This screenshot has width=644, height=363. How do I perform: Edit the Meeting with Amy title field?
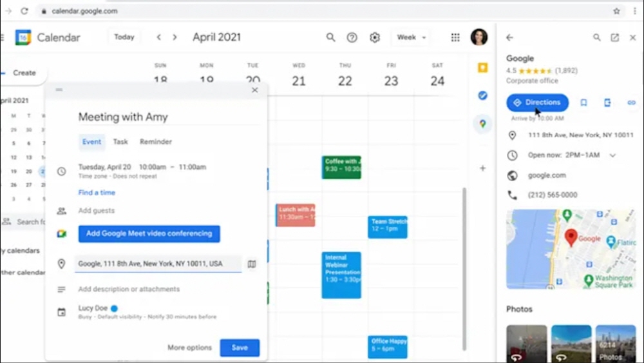(168, 117)
